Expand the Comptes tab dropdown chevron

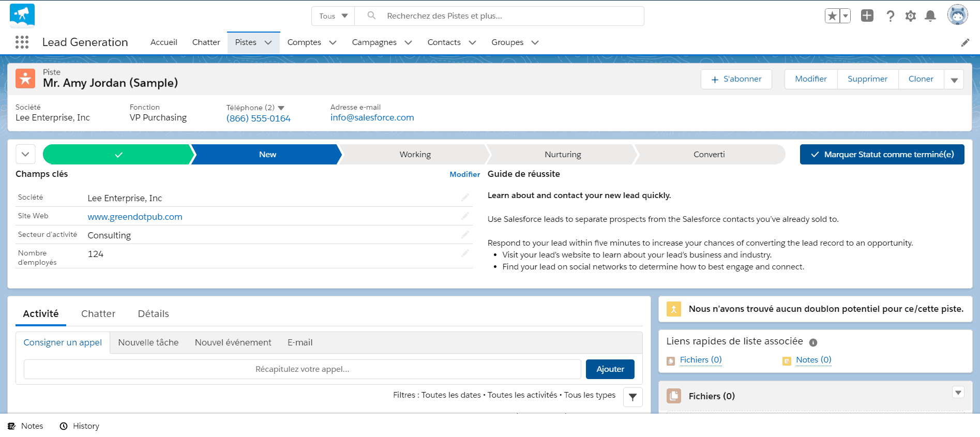tap(333, 42)
